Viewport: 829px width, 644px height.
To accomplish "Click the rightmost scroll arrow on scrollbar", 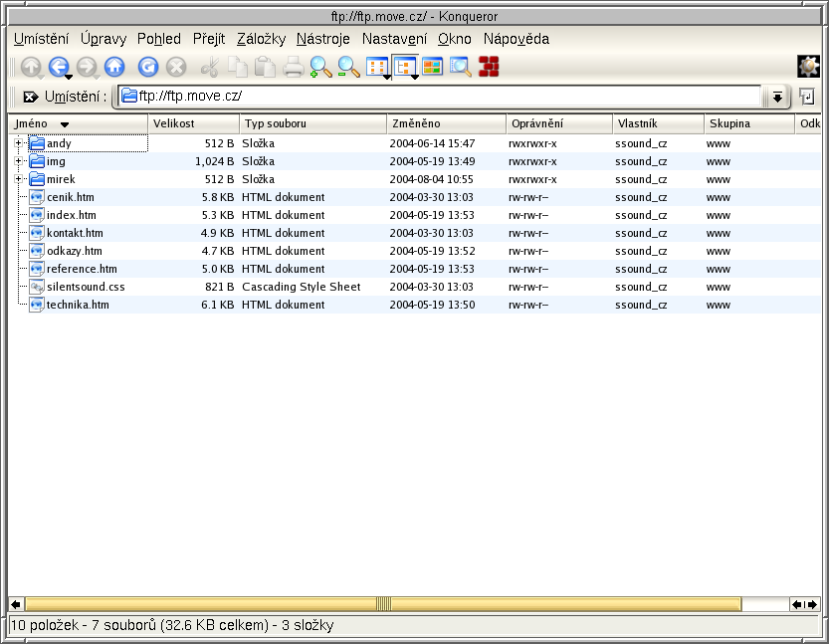I will coord(813,604).
